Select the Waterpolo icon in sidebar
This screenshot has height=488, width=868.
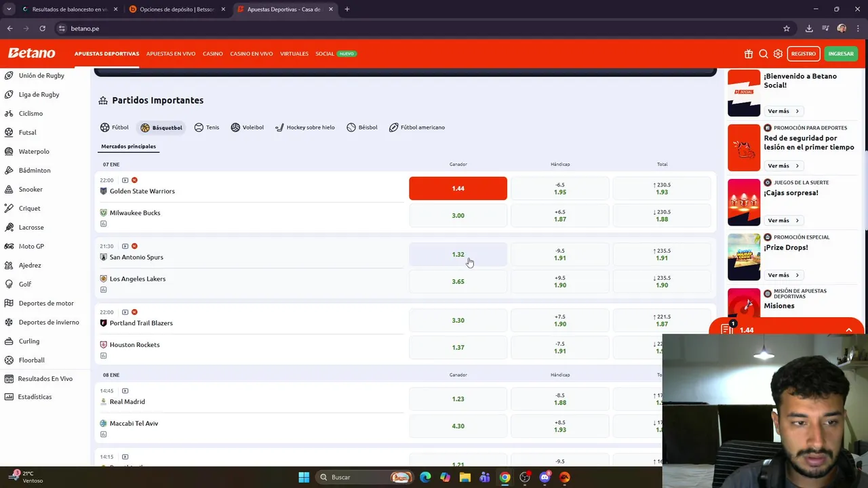tap(9, 151)
